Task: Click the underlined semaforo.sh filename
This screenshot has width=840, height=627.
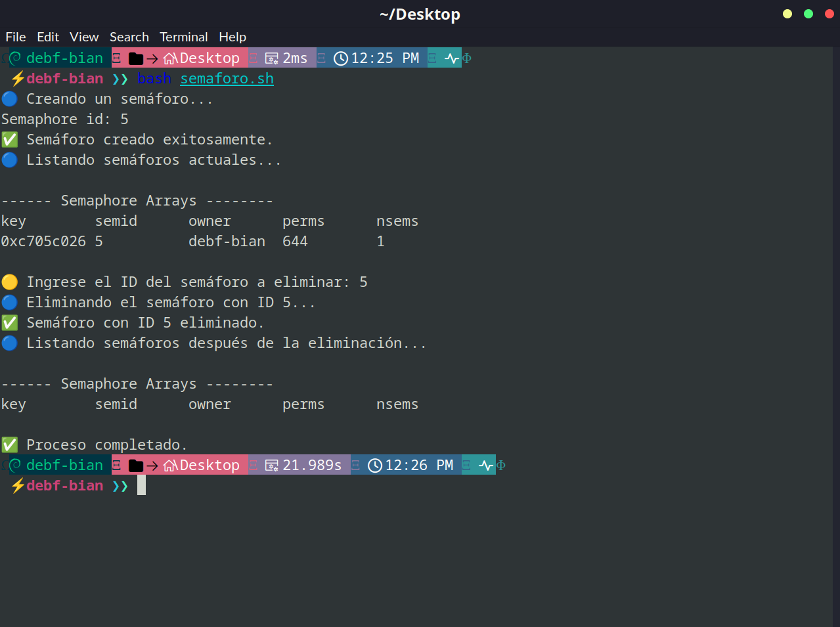Action: (227, 79)
